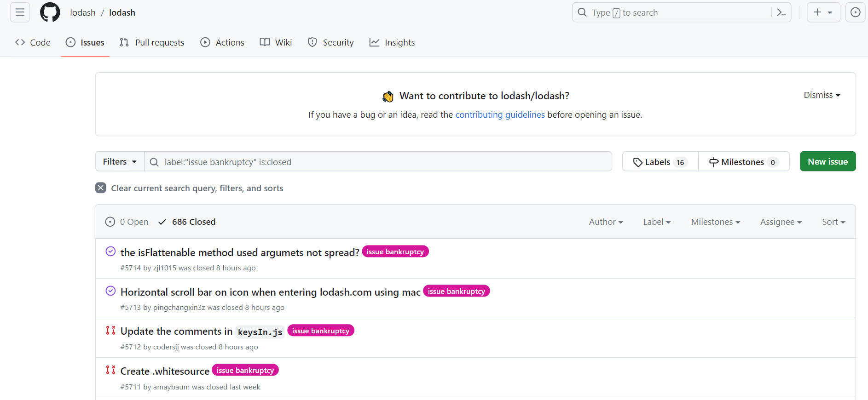Click closed pull request icon of .whitesource item
The image size is (868, 400).
pos(110,370)
